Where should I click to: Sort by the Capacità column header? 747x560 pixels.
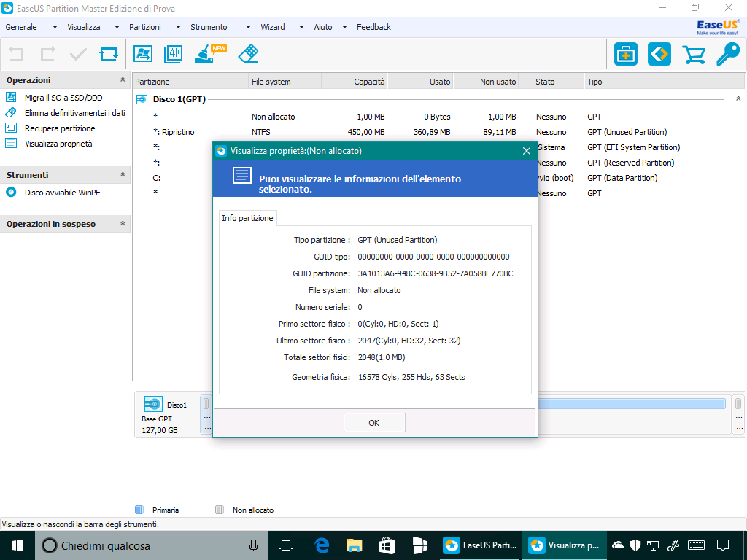355,82
